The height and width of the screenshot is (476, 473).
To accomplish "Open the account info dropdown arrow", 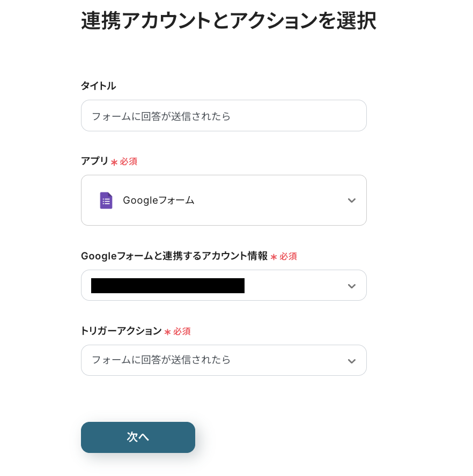I will click(x=351, y=286).
